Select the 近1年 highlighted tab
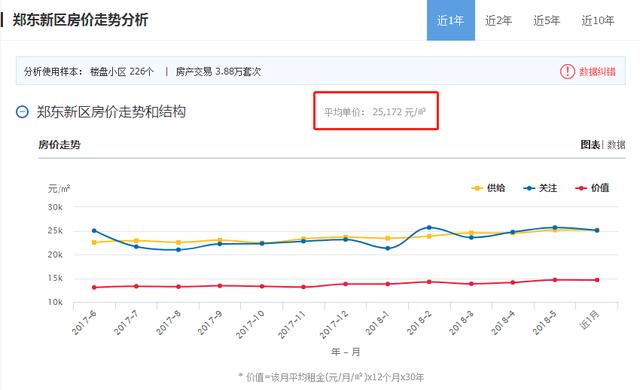 click(451, 20)
